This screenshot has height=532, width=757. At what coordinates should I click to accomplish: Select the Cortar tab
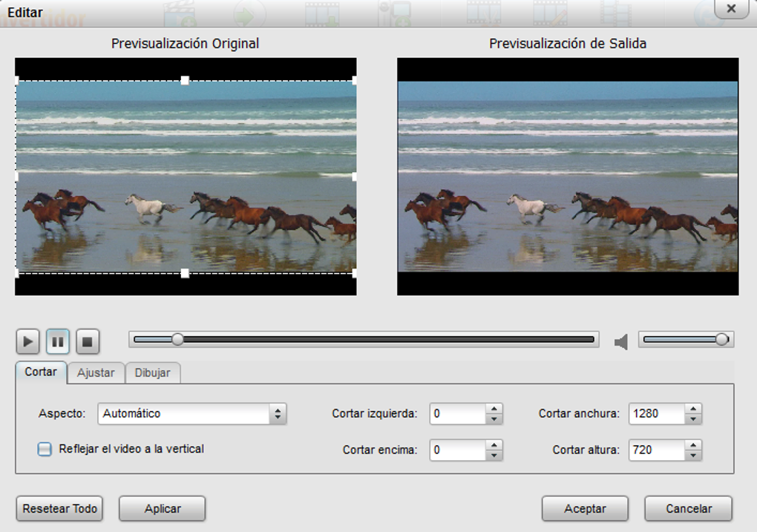click(41, 372)
